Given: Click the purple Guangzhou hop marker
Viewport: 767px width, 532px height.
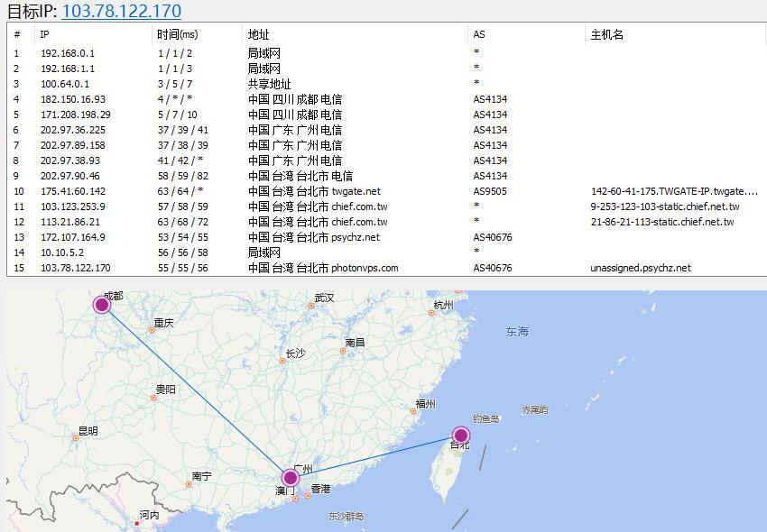Looking at the screenshot, I should (x=290, y=478).
